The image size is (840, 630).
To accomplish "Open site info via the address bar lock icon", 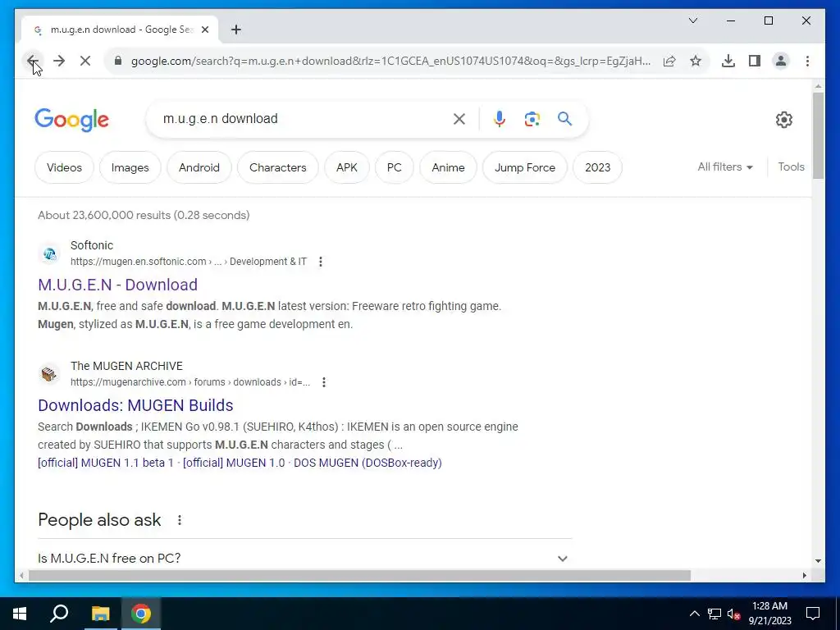I will click(118, 61).
